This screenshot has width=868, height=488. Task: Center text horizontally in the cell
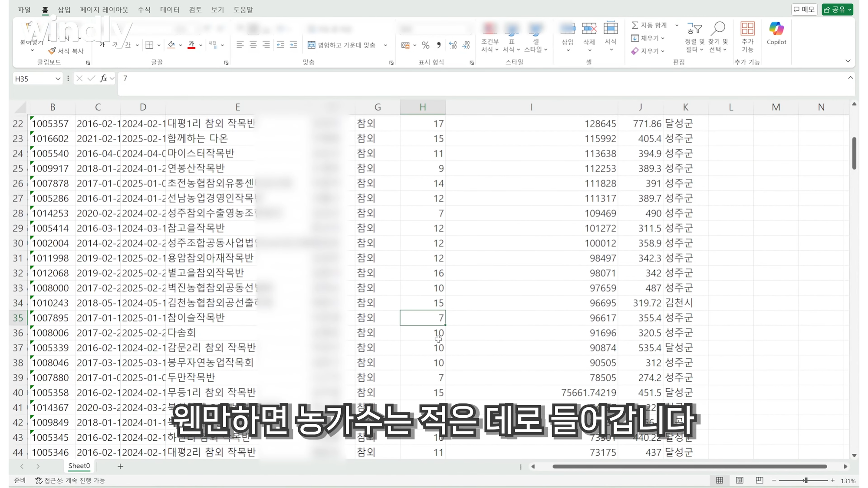253,45
